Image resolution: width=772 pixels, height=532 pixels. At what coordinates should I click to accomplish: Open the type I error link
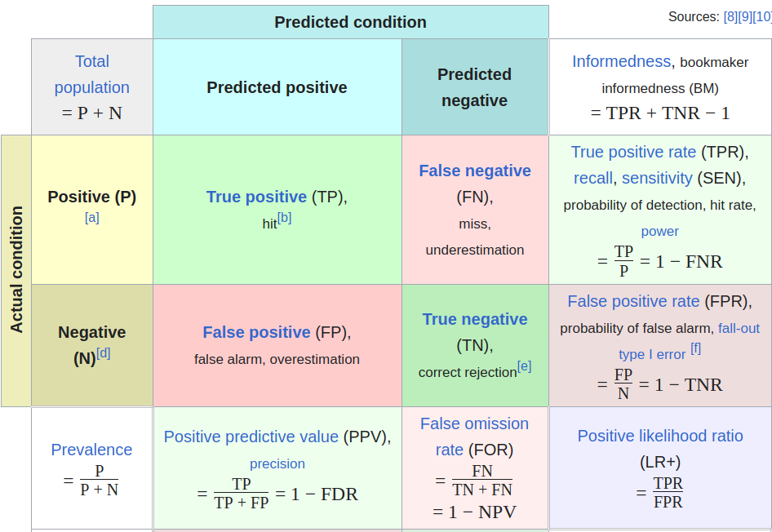pos(652,354)
